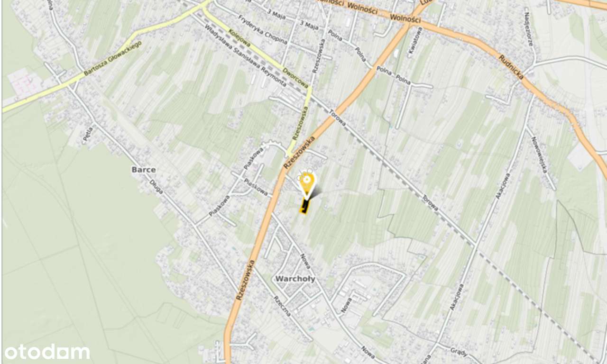Screen dimensions: 607x364
Task: Click the Pętla street label
Action: click(x=88, y=134)
